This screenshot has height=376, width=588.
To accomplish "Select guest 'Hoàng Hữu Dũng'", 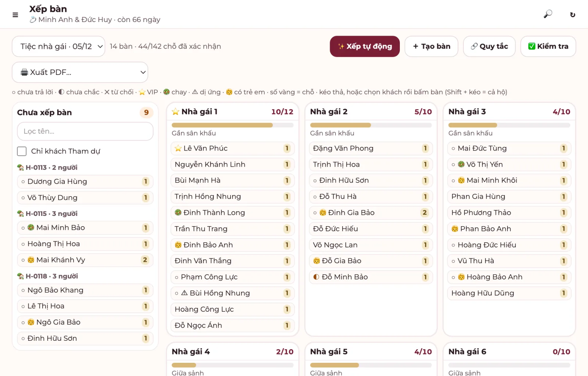I will 509,293.
